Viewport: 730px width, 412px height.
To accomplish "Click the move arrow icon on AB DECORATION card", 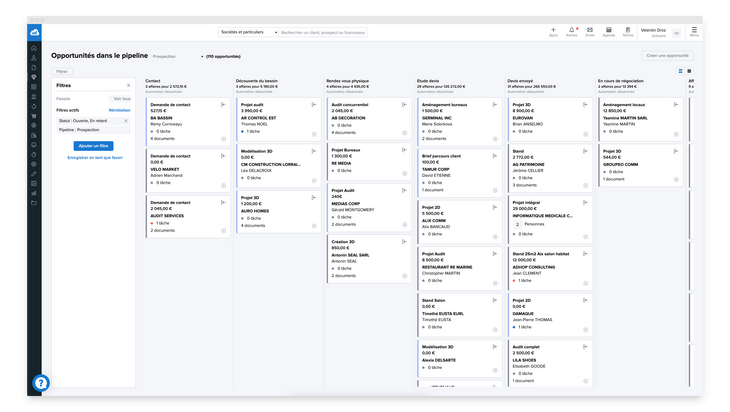I will point(405,105).
